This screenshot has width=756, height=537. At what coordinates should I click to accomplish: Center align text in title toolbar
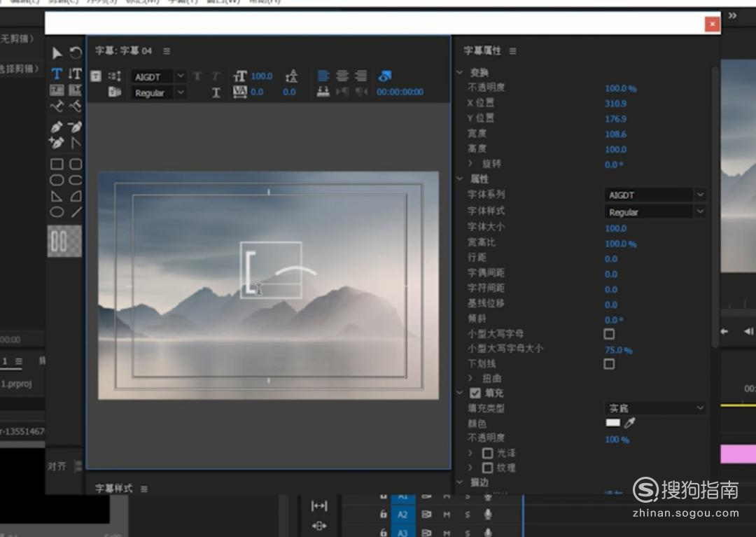342,76
